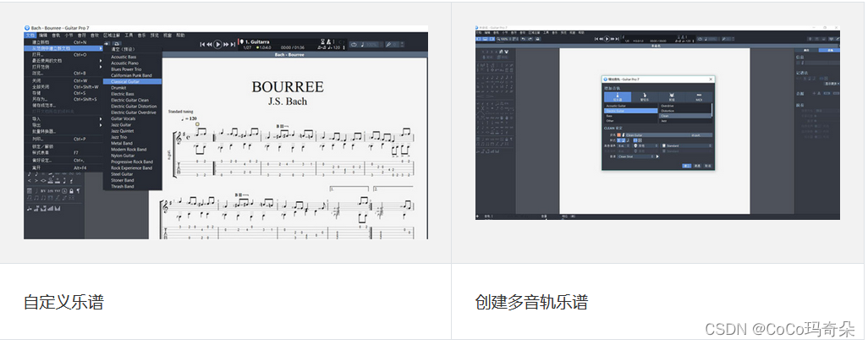Click the tuning fork icon in Bourree window

(388, 44)
